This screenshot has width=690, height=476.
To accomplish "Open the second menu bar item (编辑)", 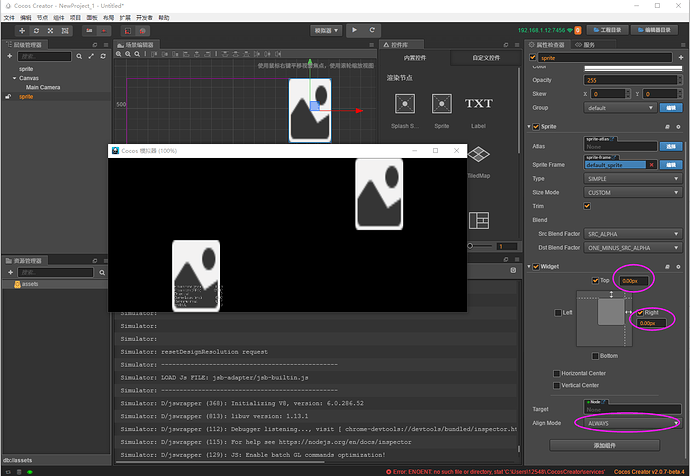I will click(26, 18).
